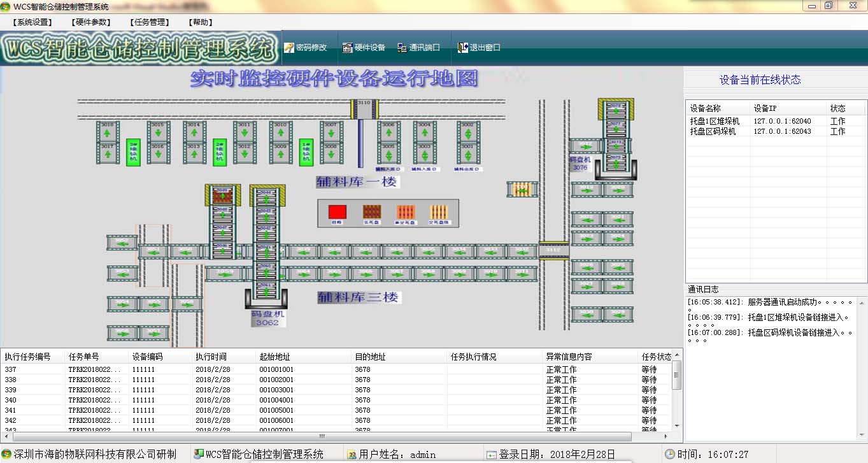Click the 起始地址 column header
Viewport: 868px width, 463px height.
[274, 357]
